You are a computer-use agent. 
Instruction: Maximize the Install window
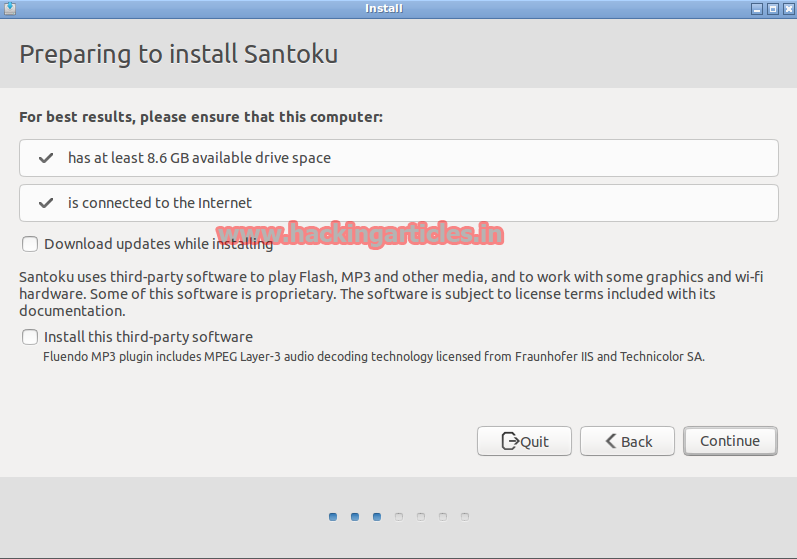tap(772, 8)
